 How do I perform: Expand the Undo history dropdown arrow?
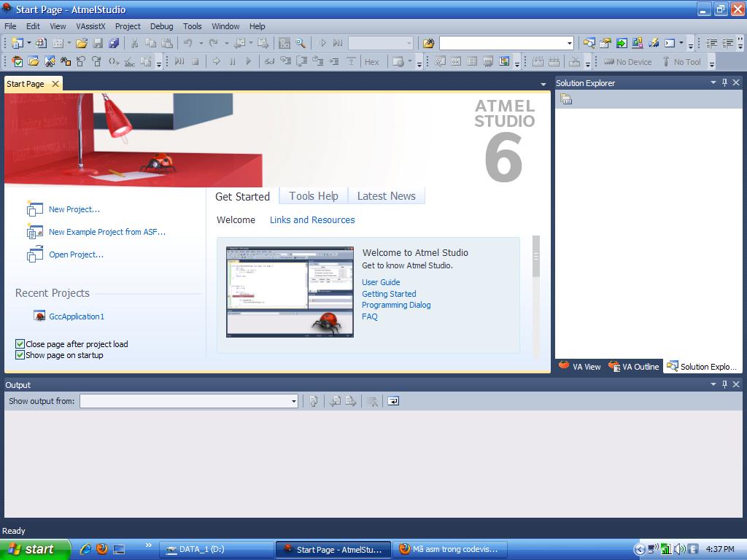click(201, 43)
